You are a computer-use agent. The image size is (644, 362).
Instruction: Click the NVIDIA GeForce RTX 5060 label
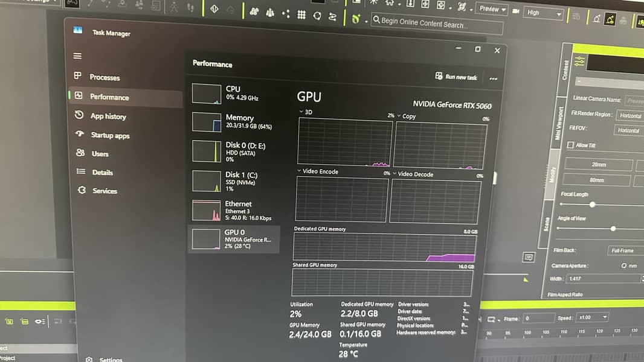coord(452,105)
